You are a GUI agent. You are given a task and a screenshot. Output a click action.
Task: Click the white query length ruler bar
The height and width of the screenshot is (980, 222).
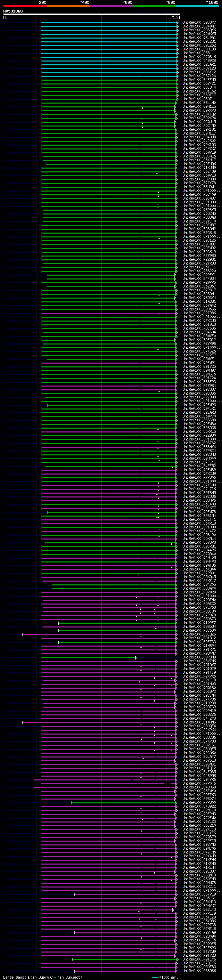[91, 14]
